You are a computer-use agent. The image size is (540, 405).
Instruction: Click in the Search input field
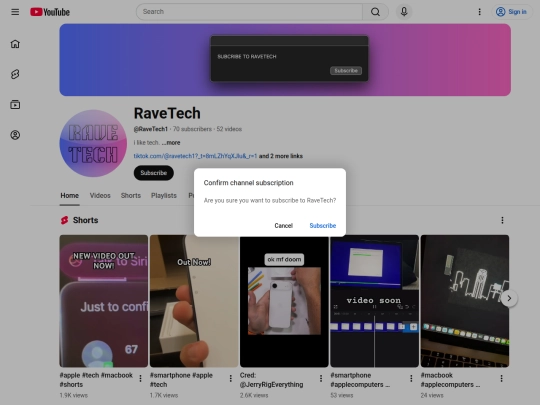[249, 12]
